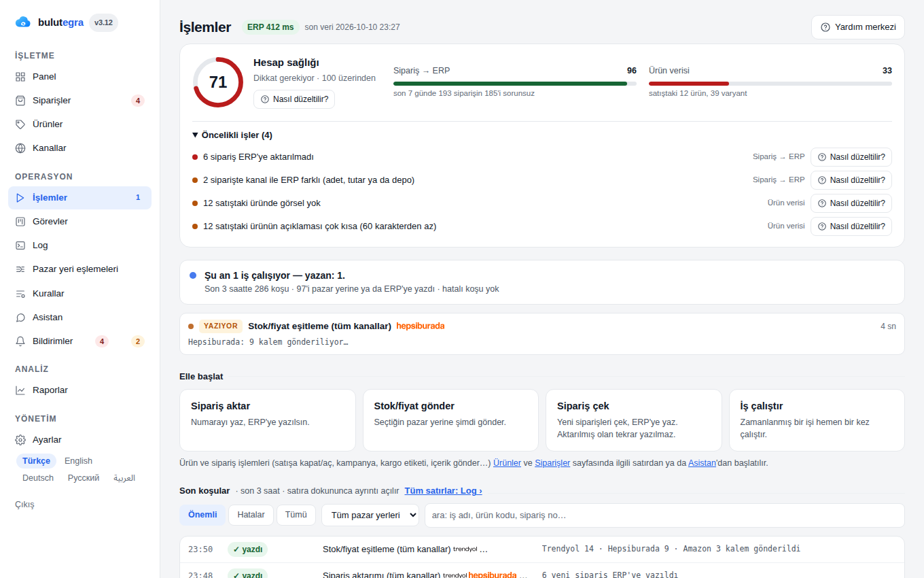Open the running Stok/fiyat eşitleme job row
The image size is (924, 578).
[x=542, y=334]
